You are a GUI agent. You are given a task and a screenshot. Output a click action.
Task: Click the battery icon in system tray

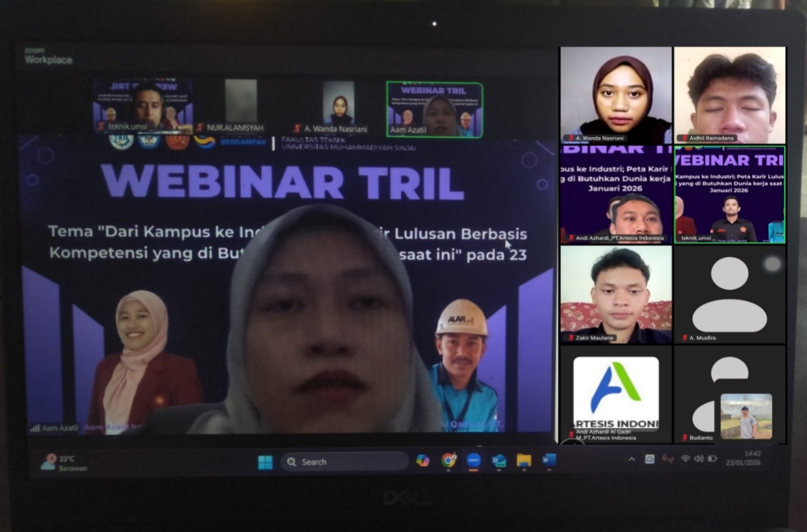coord(712,459)
